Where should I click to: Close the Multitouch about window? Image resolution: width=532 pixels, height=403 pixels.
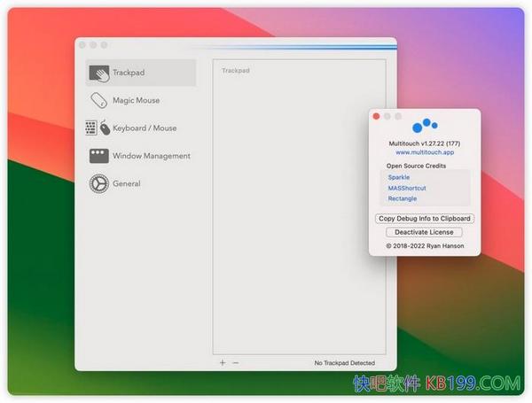pyautogui.click(x=376, y=116)
